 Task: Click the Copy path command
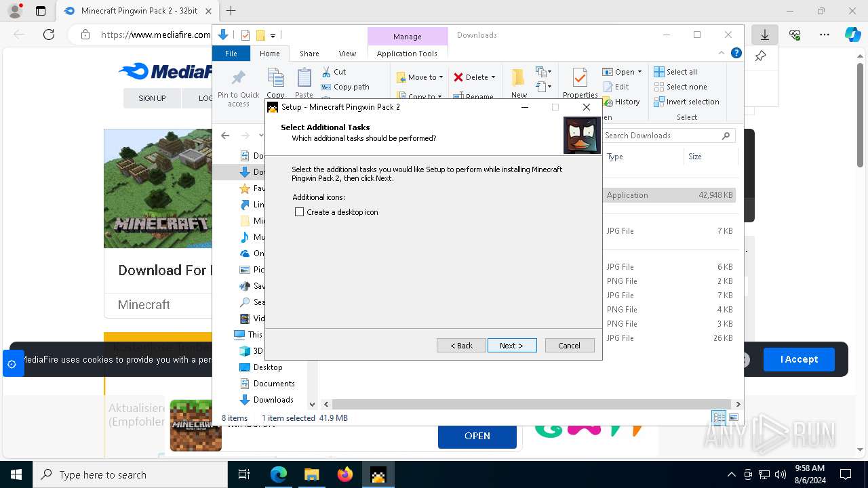[345, 87]
